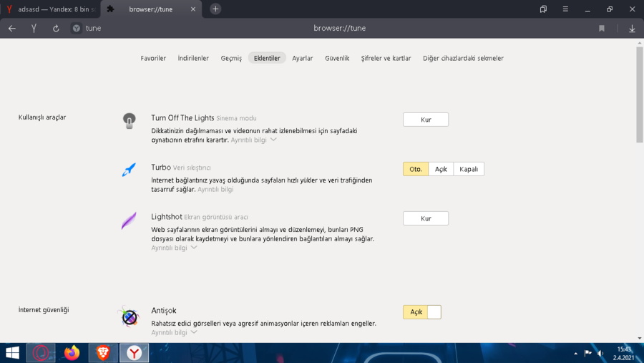
Task: Expand Ayrıntılı bilgi for Antişok
Action: pos(174,332)
